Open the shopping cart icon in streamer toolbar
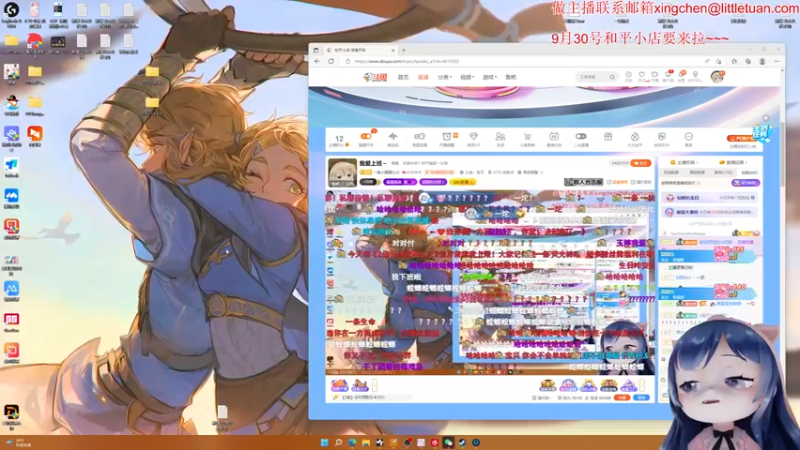 527,136
